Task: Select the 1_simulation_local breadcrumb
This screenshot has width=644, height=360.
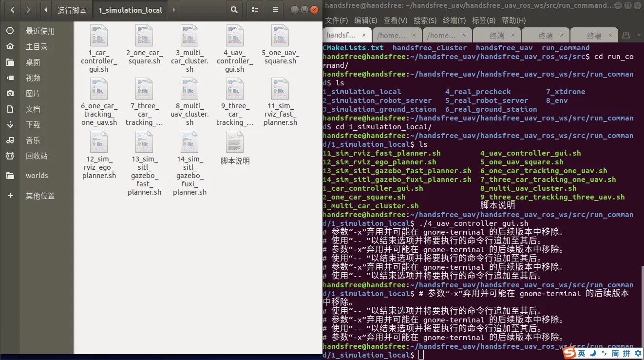Action: 131,10
